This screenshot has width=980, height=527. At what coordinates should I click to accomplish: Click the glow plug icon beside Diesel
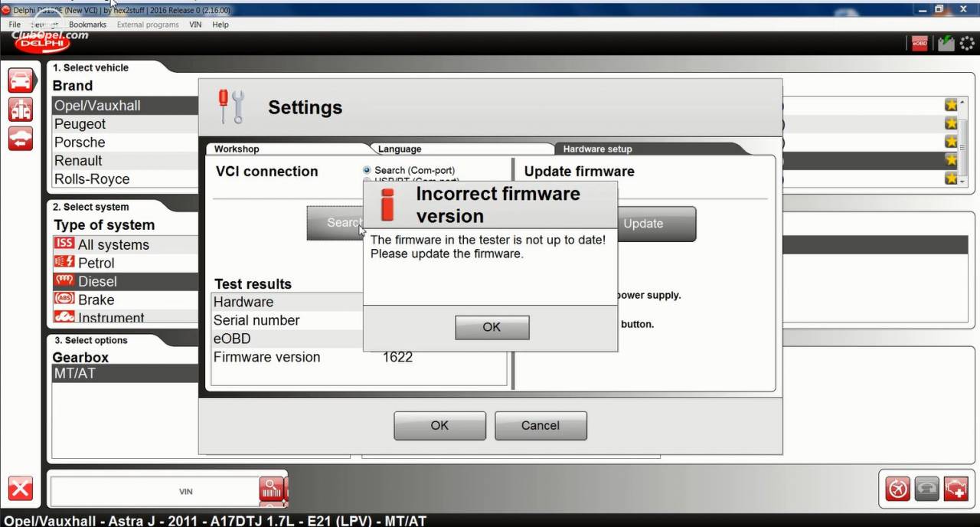pyautogui.click(x=64, y=280)
